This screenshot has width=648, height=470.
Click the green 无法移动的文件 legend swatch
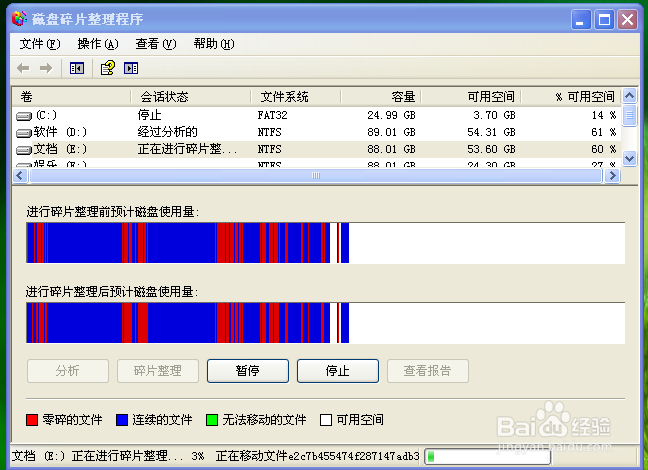click(212, 420)
